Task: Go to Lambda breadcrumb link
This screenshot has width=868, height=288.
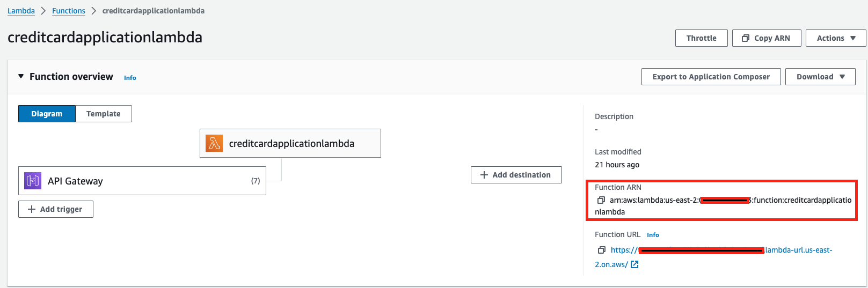Action: [x=21, y=11]
